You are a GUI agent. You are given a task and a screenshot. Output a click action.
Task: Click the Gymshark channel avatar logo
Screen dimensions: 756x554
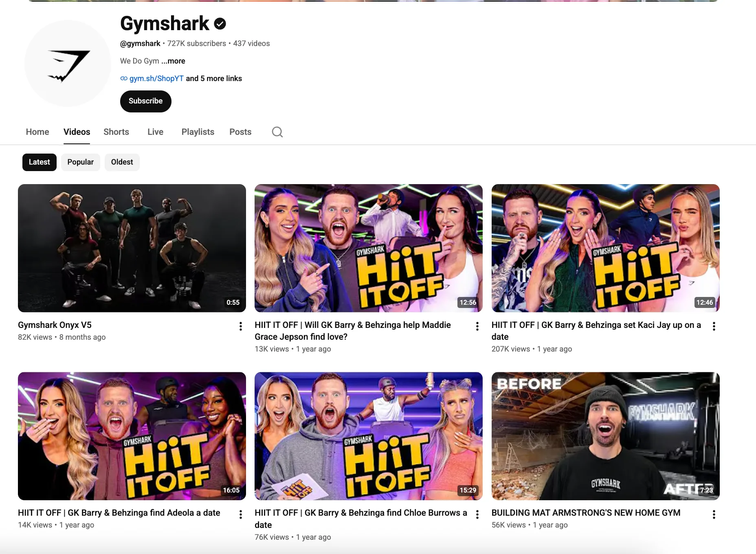pos(68,64)
